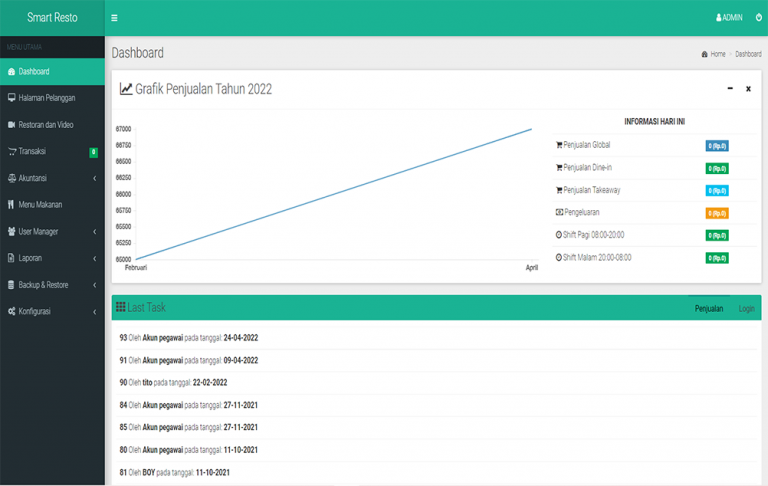The image size is (768, 486).
Task: Switch to the Penjualan tab
Action: (x=709, y=309)
